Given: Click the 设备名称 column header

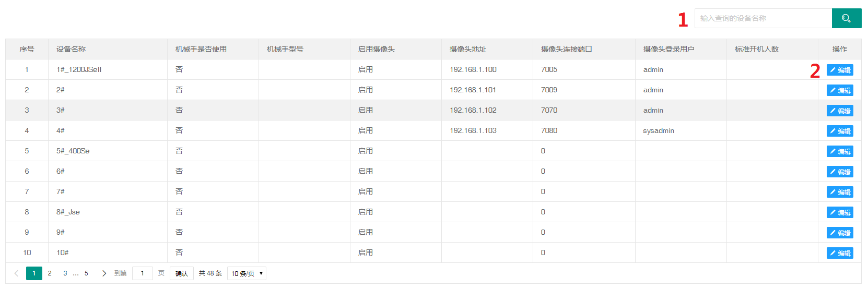Looking at the screenshot, I should coord(71,49).
